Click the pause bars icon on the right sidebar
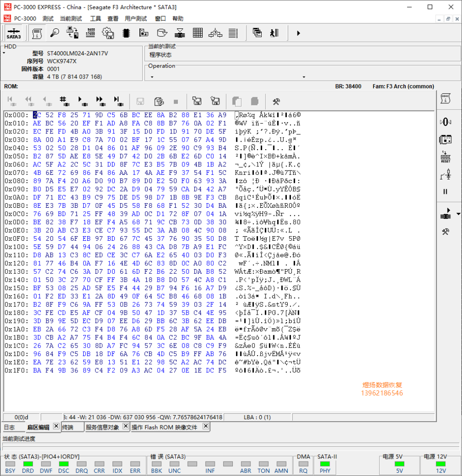Viewport: 462px width, 476px height. [x=445, y=192]
